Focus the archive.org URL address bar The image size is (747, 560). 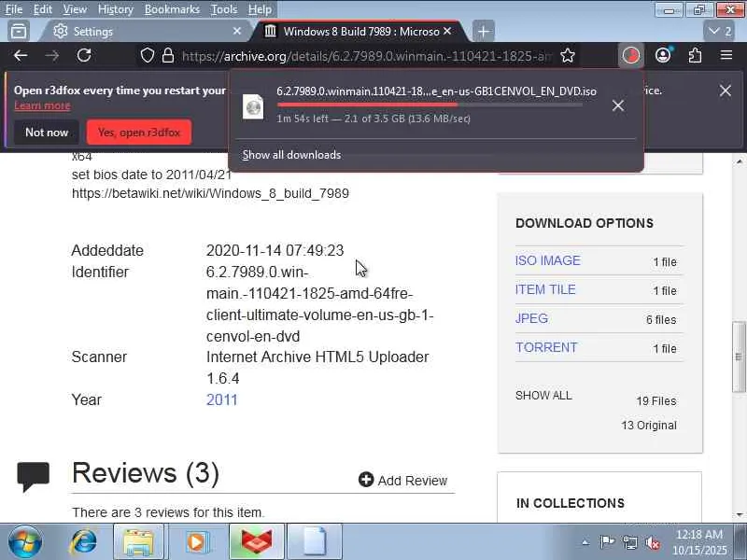tap(367, 56)
